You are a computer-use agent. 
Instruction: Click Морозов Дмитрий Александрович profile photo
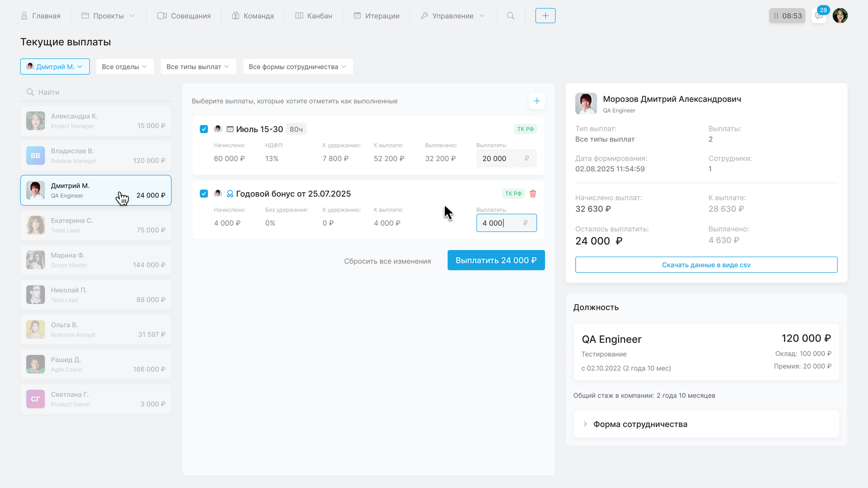(586, 104)
